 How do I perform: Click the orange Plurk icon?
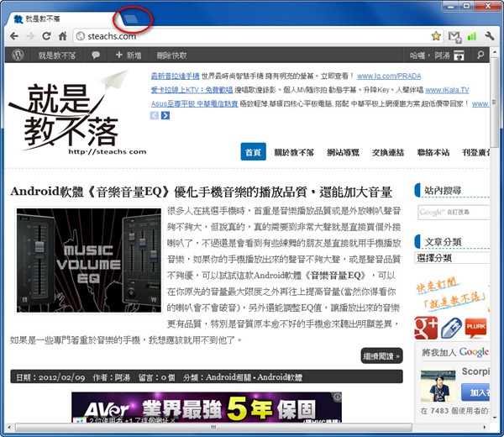pyautogui.click(x=475, y=328)
